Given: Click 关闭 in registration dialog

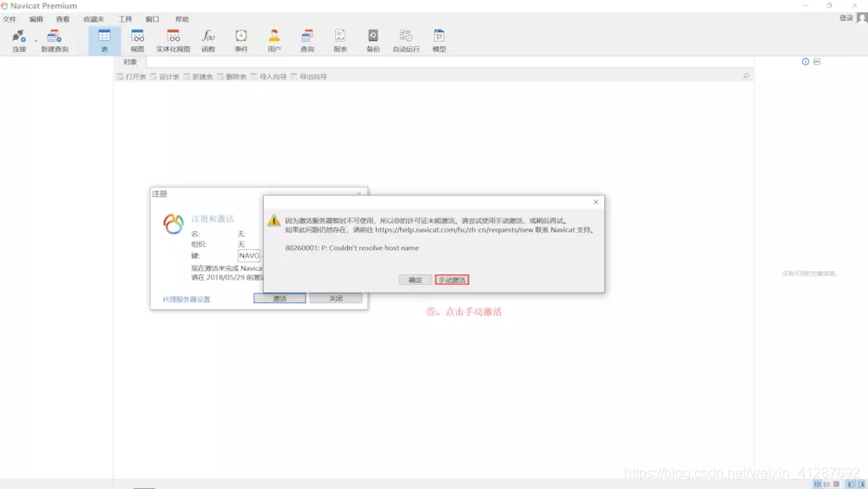Looking at the screenshot, I should tap(335, 299).
